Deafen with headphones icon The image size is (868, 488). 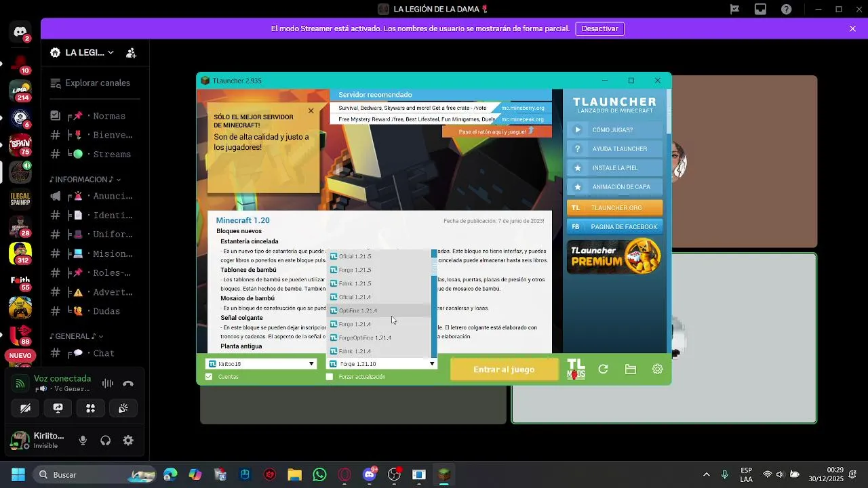click(106, 441)
